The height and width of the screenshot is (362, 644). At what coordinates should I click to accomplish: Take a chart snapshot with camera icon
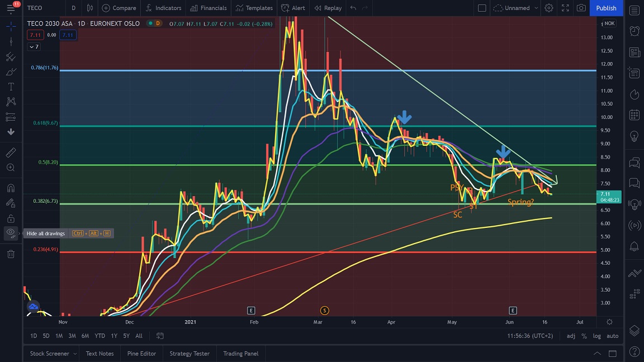point(581,8)
